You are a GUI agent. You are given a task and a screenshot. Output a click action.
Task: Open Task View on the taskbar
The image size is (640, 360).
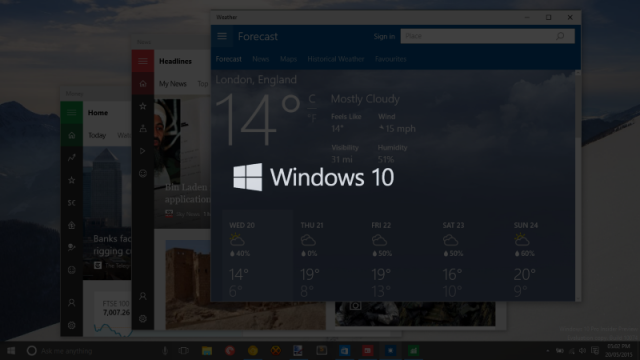coord(184,351)
